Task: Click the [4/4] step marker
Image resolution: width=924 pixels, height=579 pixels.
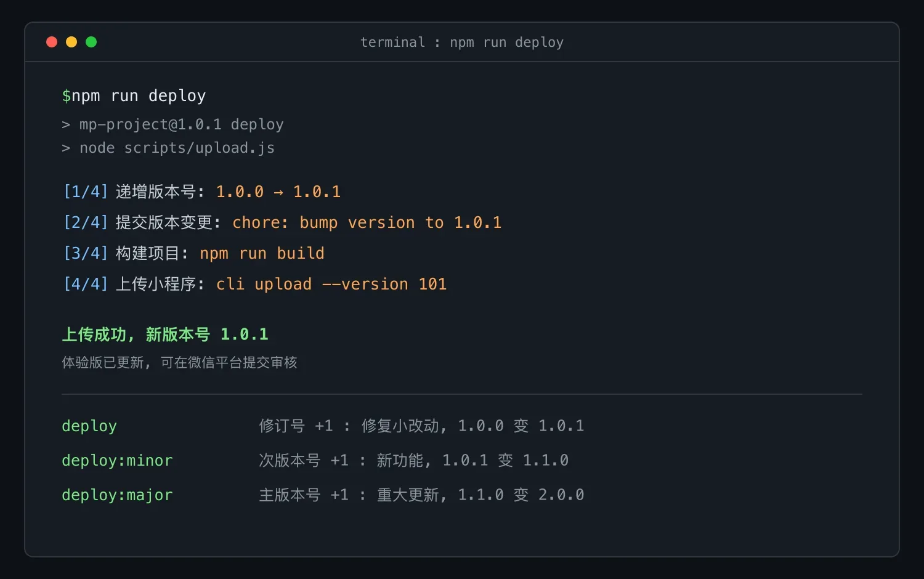Action: (86, 284)
